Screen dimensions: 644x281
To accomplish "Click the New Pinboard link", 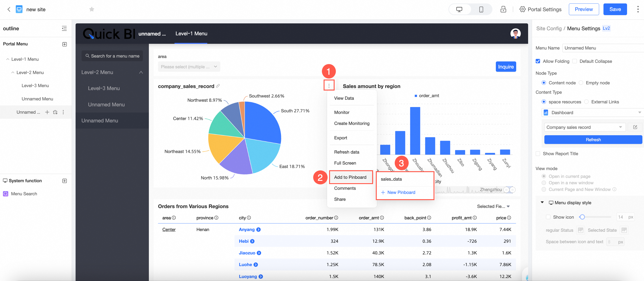I will click(401, 192).
